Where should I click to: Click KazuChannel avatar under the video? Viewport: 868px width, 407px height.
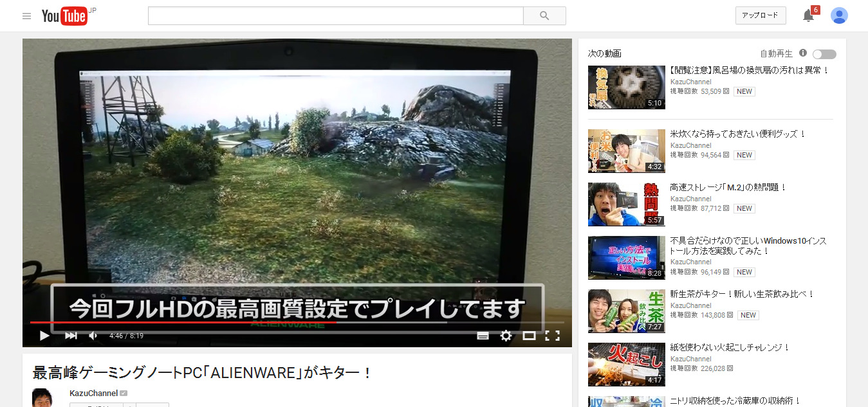tap(42, 397)
